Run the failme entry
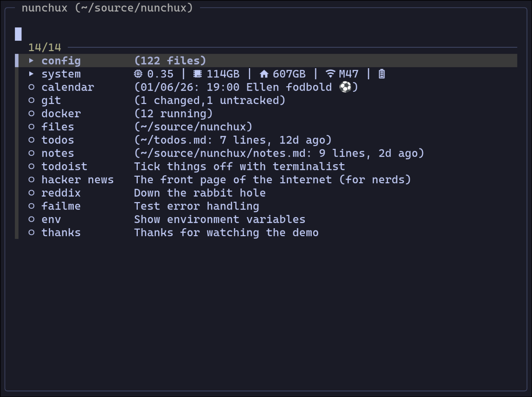This screenshot has height=397, width=532. coord(61,206)
